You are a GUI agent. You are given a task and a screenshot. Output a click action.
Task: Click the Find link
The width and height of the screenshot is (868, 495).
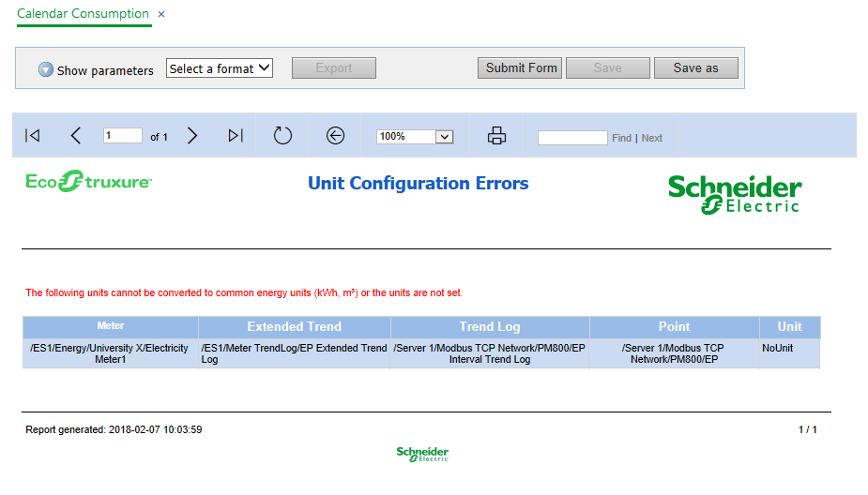621,138
